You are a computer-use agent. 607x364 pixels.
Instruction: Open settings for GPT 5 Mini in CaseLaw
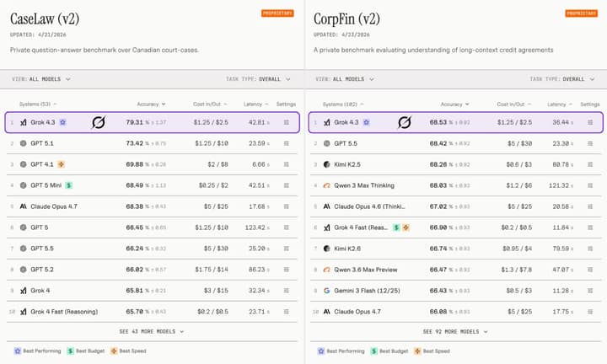coord(287,185)
